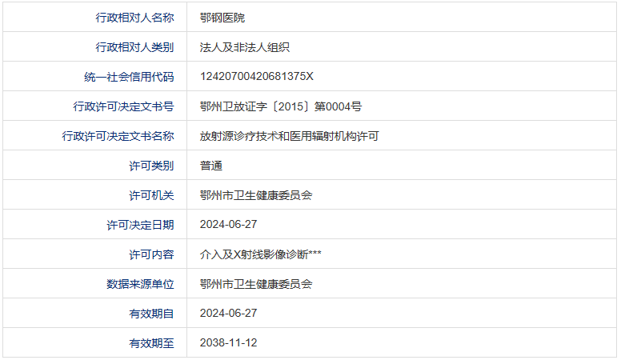Select the 2024-06-27 date beside 许可决定日期
625x364 pixels.
point(228,225)
